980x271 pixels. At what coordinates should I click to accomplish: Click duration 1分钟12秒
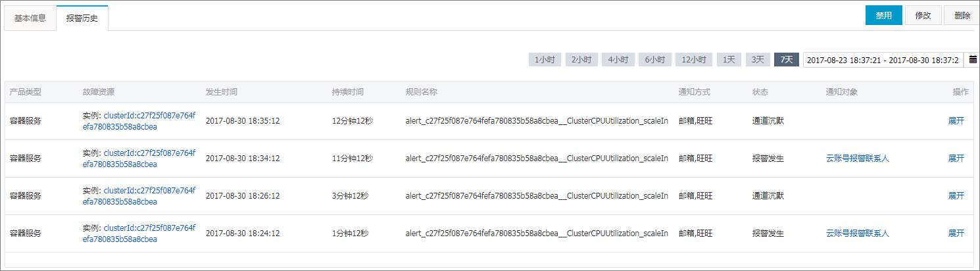(x=351, y=234)
